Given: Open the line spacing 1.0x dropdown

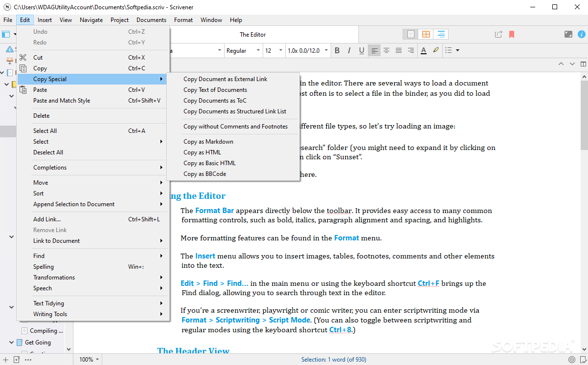Looking at the screenshot, I should coord(308,50).
